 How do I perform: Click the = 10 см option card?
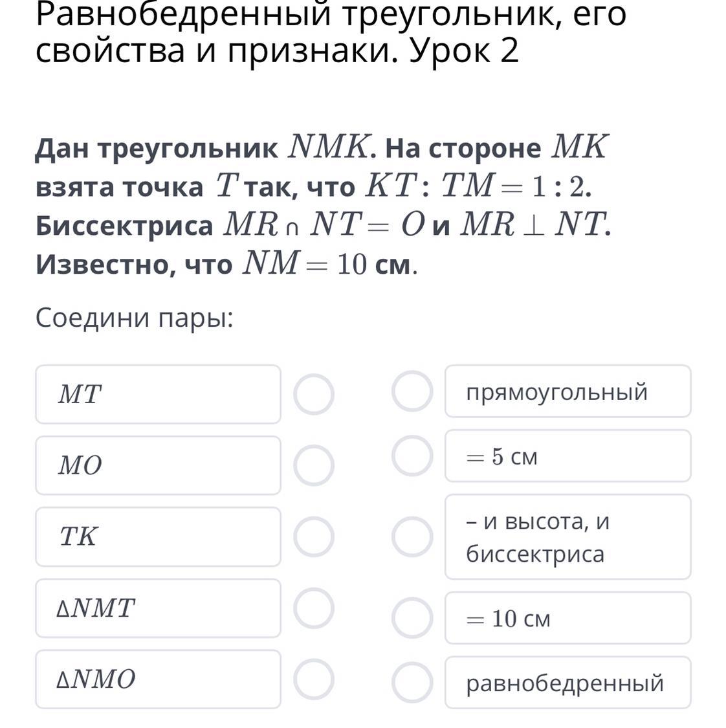pyautogui.click(x=567, y=618)
